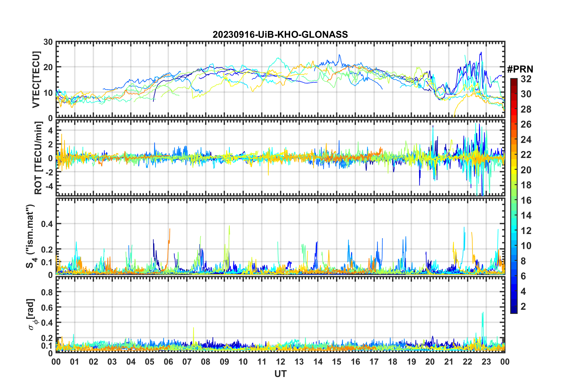Click sigma phi y-axis tick label 0.6
Viewport: 561px width, 392px height.
coord(47,307)
